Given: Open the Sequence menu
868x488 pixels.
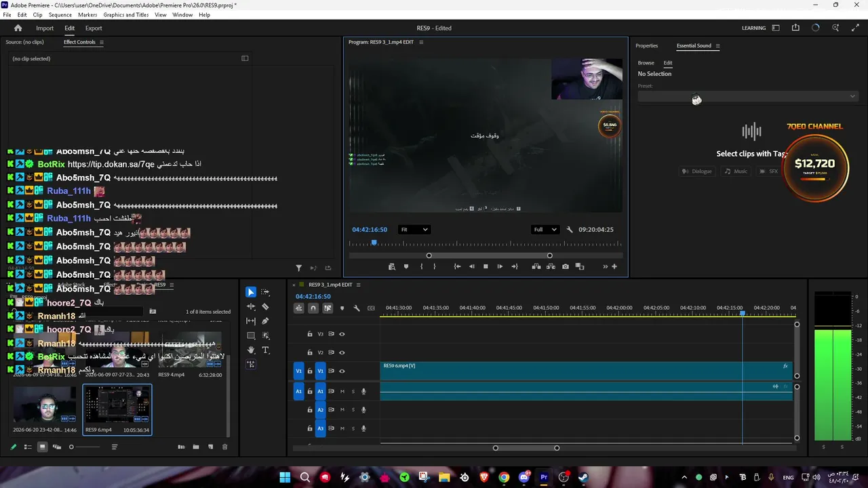Looking at the screenshot, I should (60, 15).
